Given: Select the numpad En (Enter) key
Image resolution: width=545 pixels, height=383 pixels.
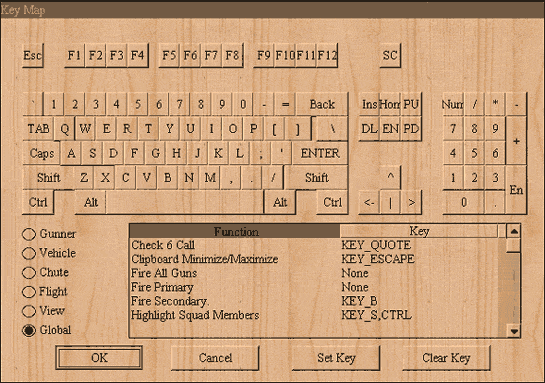Looking at the screenshot, I should pyautogui.click(x=516, y=190).
